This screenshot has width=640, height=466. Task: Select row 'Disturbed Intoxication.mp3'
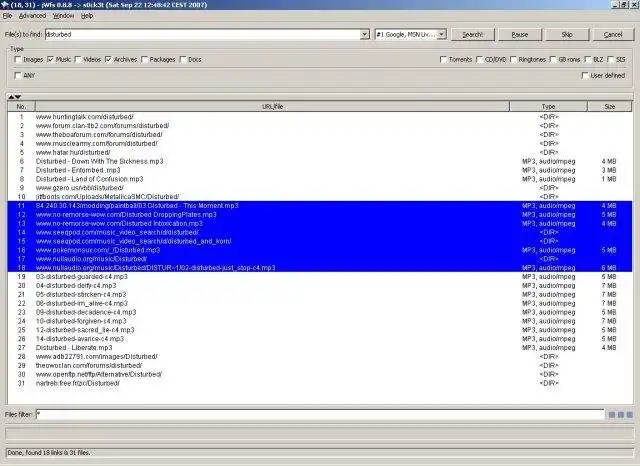tap(320, 224)
